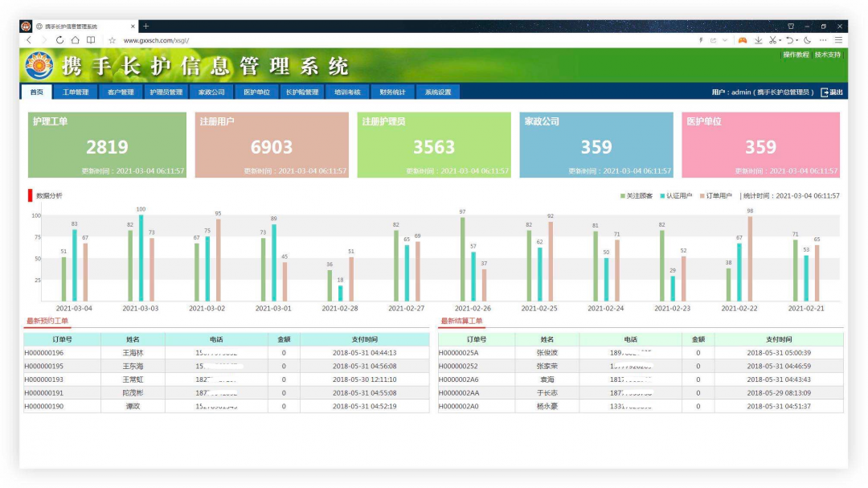Toggle 关注顾客 legend series in chart
Viewport: 868px width, 488px height.
636,195
